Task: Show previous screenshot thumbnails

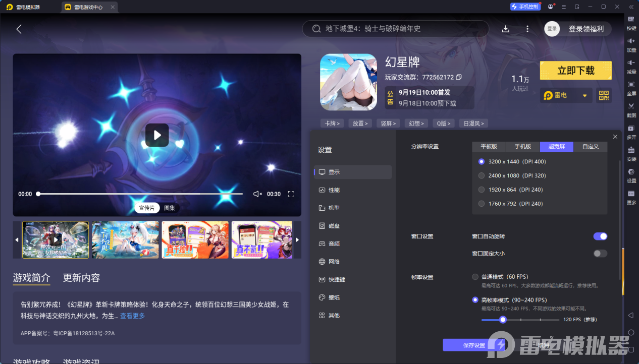Action: tap(17, 240)
